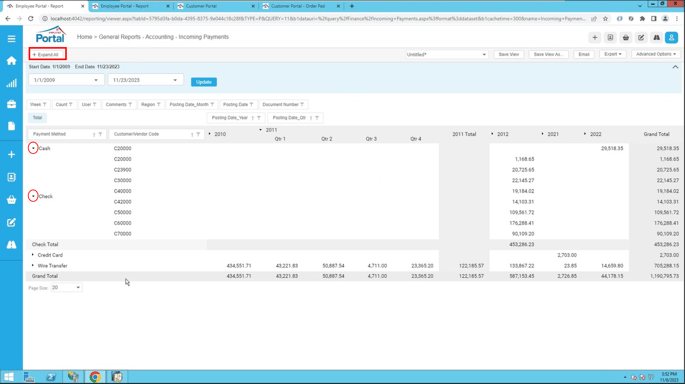Open filter on Posting Date_Year field

259,118
